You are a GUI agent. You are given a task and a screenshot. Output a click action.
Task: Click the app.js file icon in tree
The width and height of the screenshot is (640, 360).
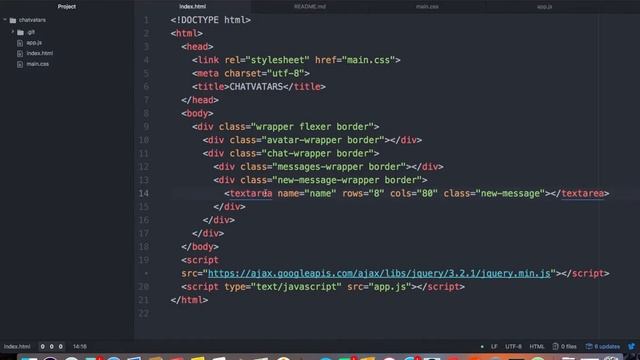point(20,43)
